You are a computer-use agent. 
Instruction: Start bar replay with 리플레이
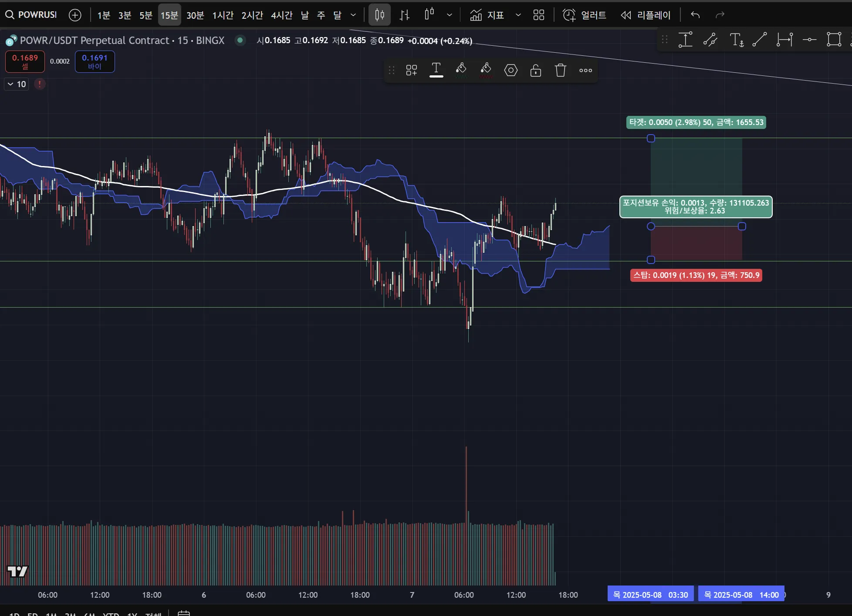646,15
